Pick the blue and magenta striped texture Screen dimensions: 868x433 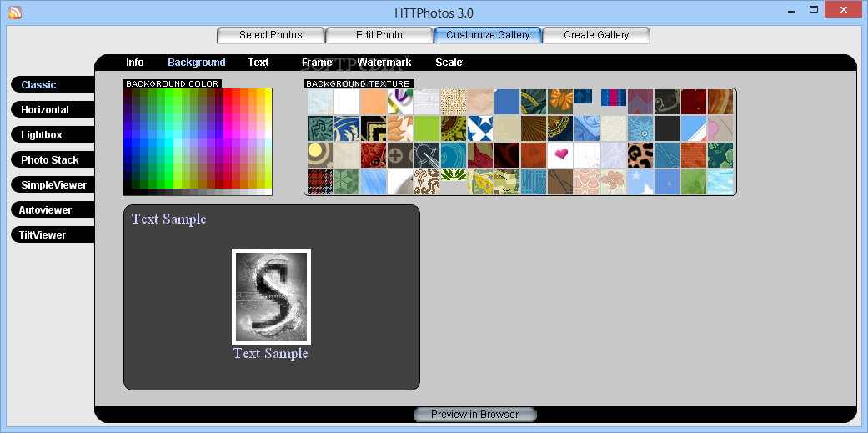pyautogui.click(x=614, y=98)
